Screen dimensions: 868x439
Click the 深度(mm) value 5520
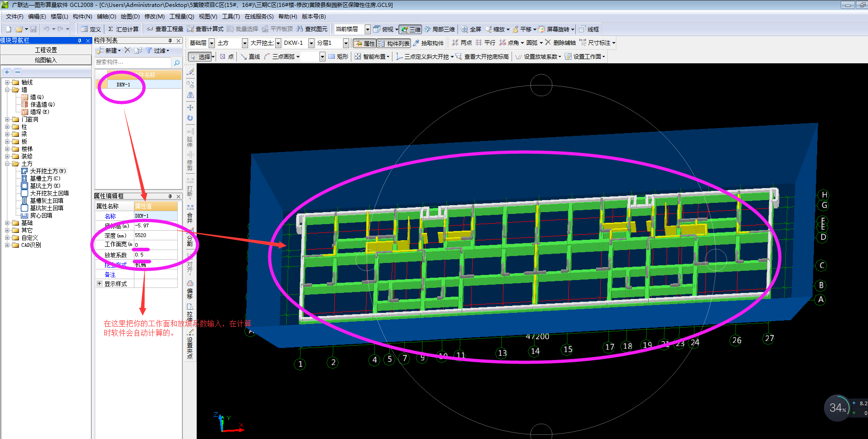click(x=156, y=235)
